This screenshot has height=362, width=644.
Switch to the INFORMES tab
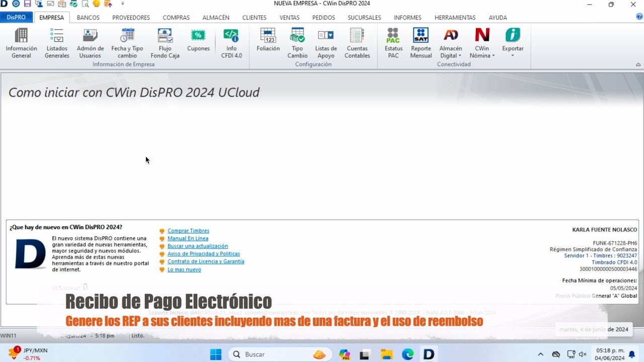[408, 18]
